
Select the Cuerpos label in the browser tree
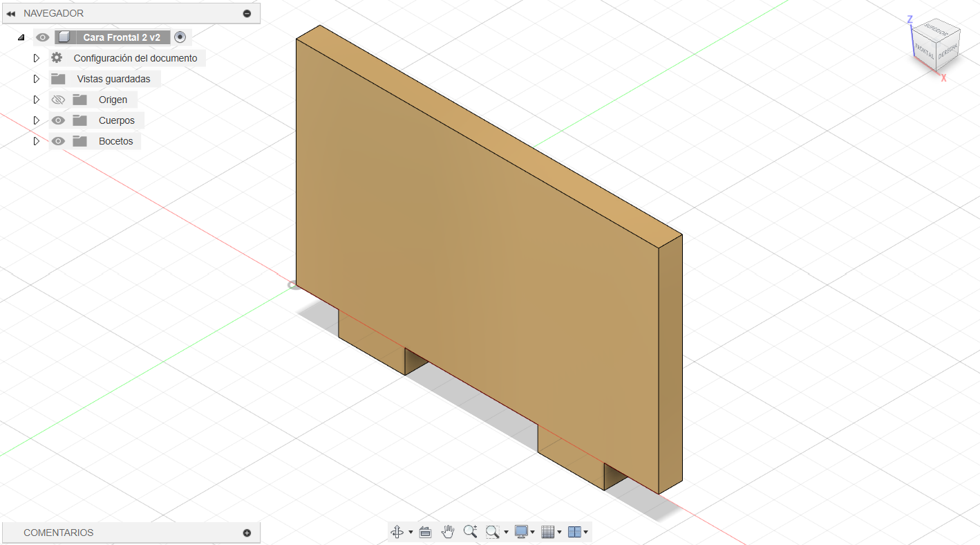117,120
